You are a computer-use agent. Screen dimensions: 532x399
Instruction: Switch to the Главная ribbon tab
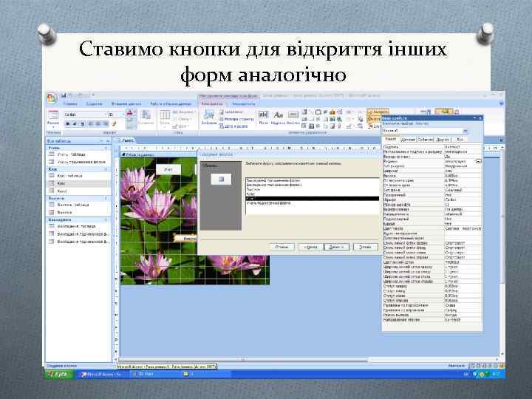pyautogui.click(x=70, y=104)
